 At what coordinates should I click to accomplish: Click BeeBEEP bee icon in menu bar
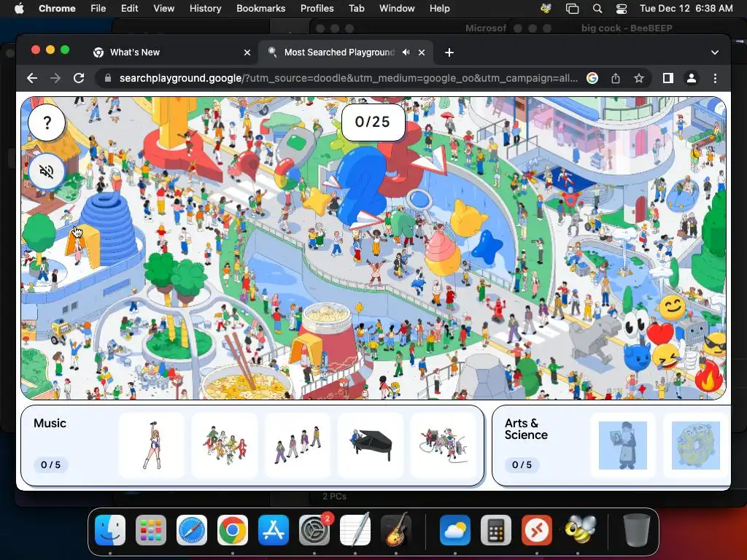click(546, 8)
